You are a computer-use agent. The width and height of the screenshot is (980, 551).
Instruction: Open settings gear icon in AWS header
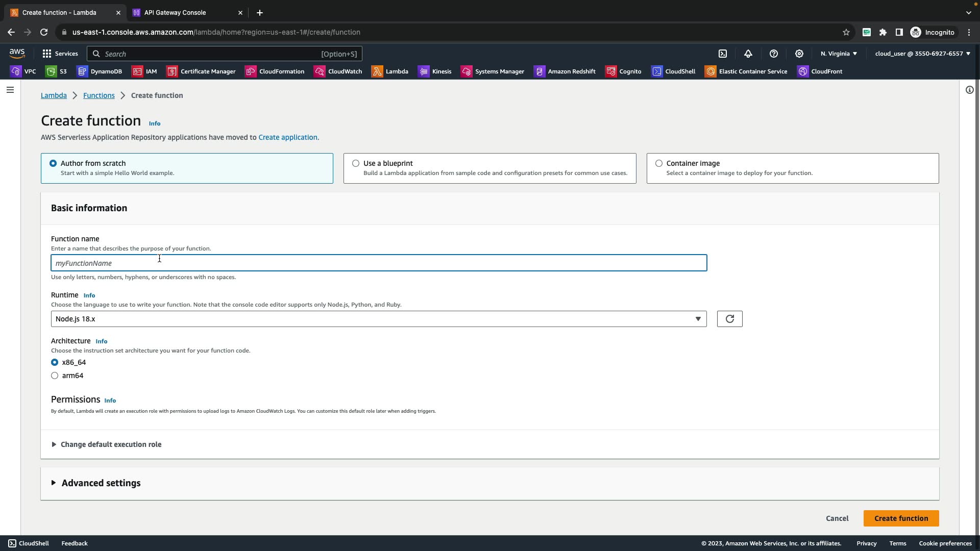click(799, 54)
